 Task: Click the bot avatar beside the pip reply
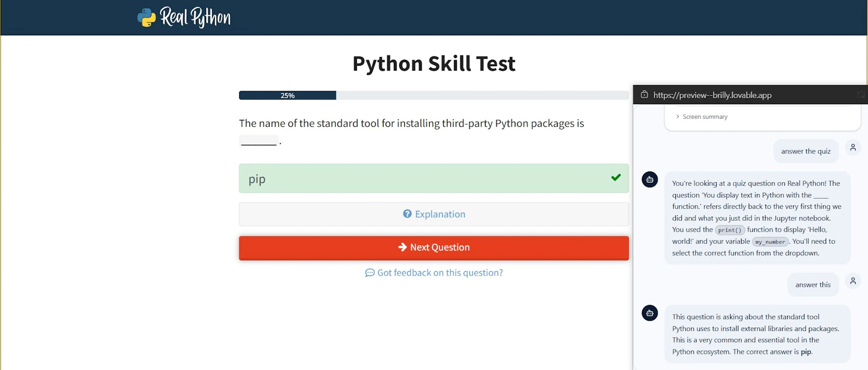point(650,313)
